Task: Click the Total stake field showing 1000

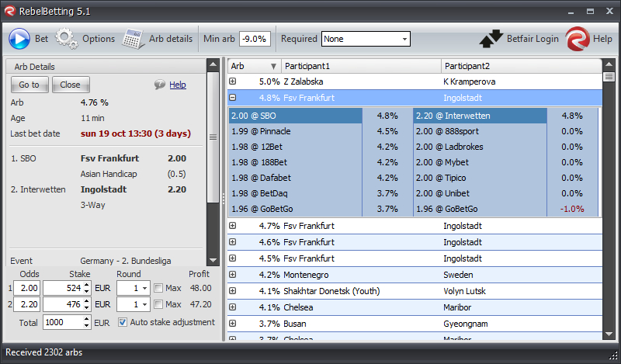Action: (64, 322)
